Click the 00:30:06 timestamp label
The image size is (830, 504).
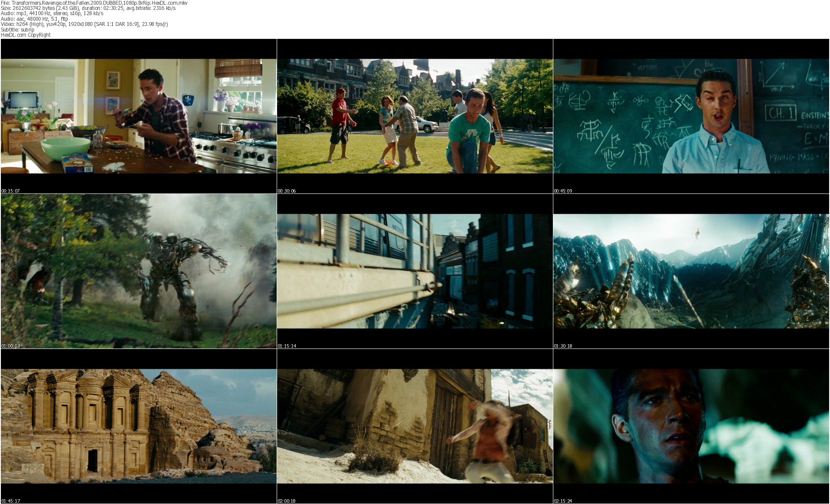point(287,191)
